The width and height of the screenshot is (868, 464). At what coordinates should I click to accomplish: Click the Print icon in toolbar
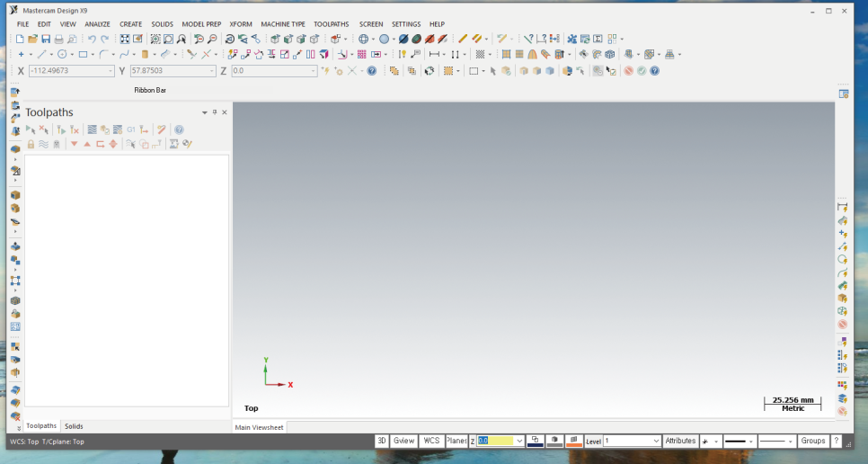point(58,39)
